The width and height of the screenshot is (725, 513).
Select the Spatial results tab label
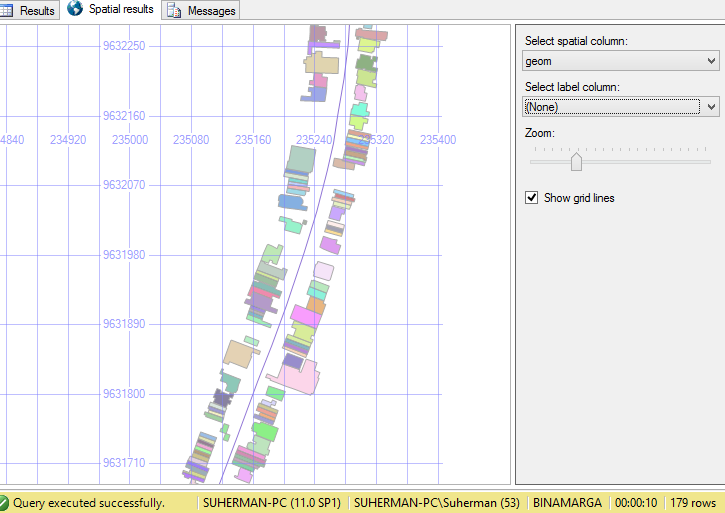pyautogui.click(x=121, y=9)
